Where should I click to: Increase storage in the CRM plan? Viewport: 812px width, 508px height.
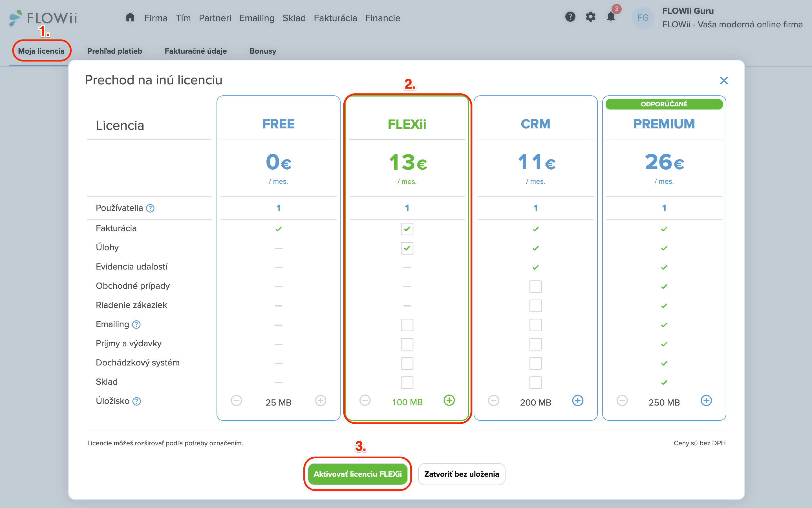(x=577, y=400)
